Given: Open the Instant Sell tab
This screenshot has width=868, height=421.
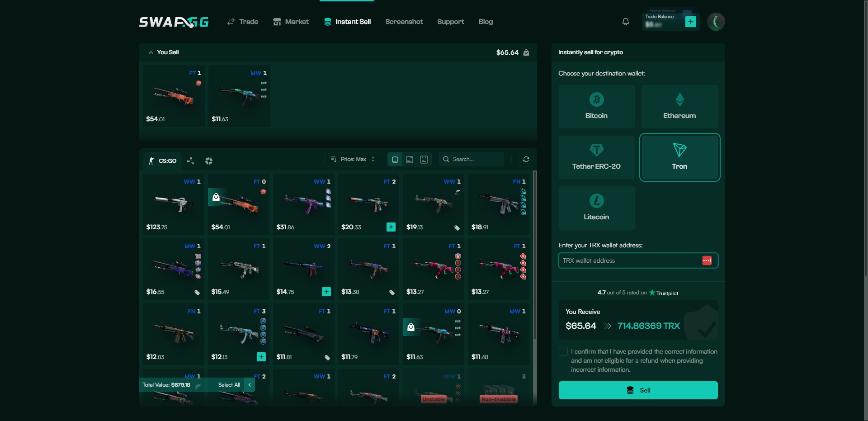Looking at the screenshot, I should (x=348, y=22).
